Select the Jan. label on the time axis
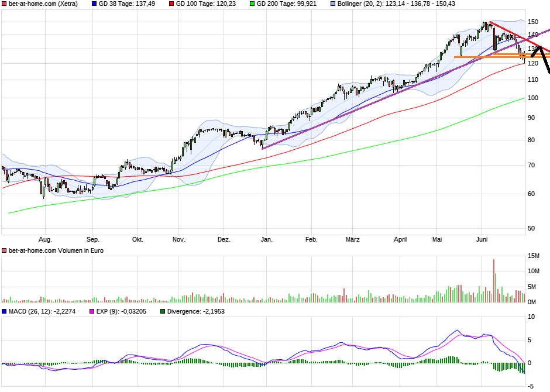Screen dimensions: 550x392 [x=267, y=239]
